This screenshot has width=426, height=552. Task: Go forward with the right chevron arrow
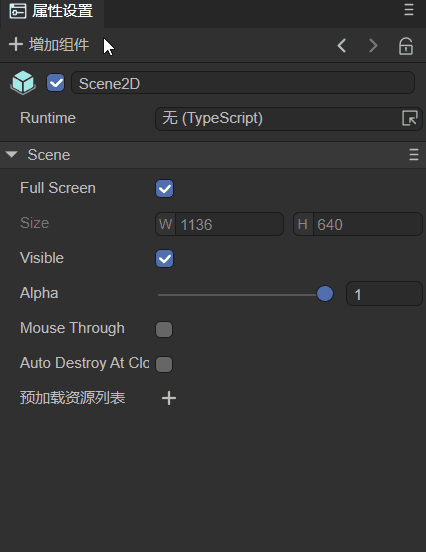point(373,46)
